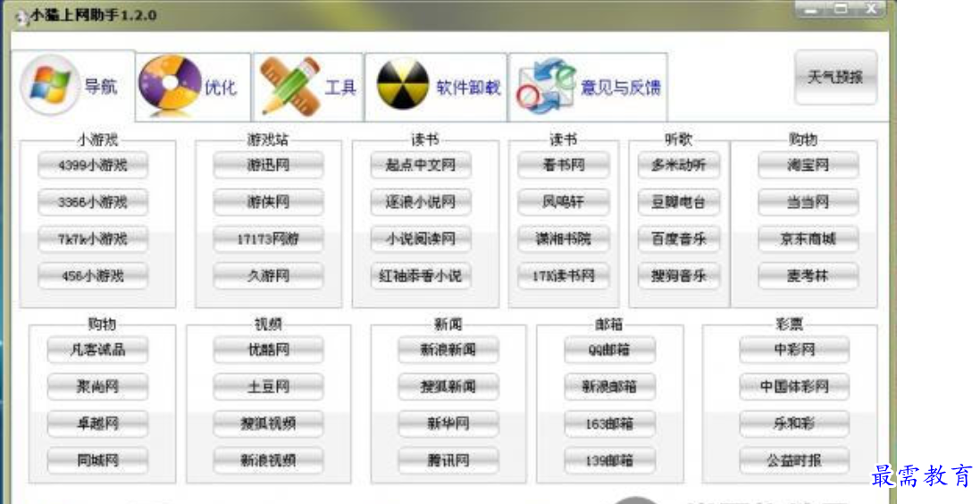This screenshot has height=504, width=980.
Task: Open 139邮箱 button
Action: (x=609, y=460)
